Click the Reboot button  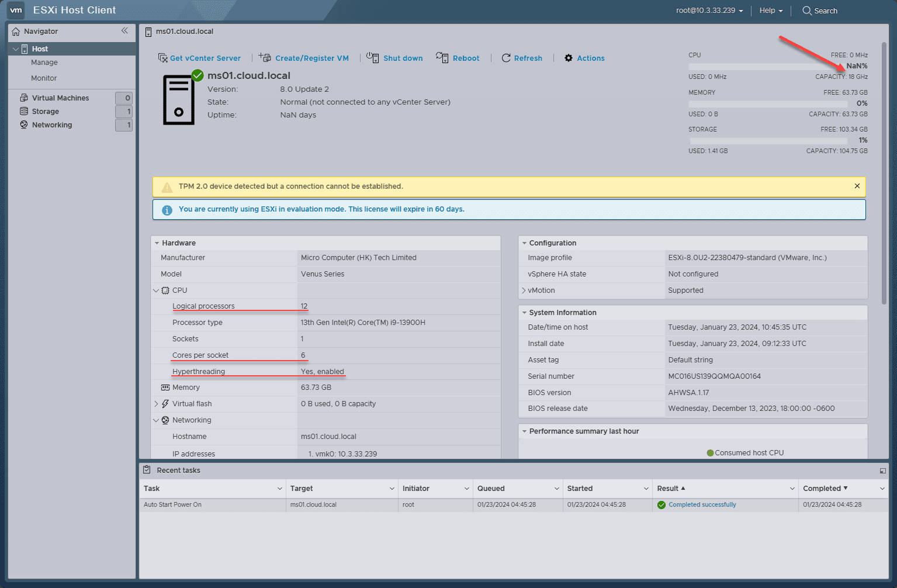click(458, 58)
